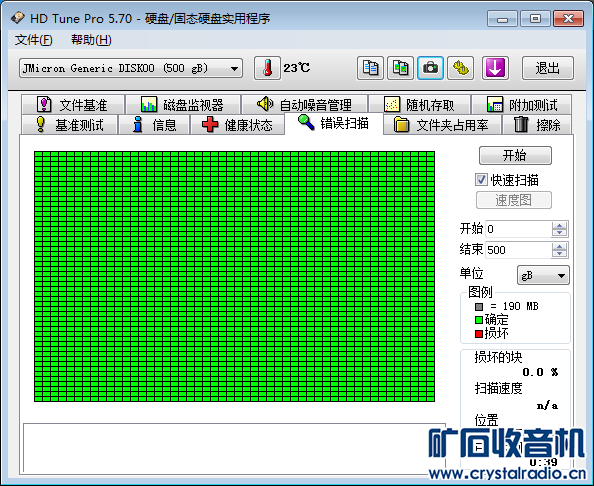Select the 随机存取 random access tab

419,105
